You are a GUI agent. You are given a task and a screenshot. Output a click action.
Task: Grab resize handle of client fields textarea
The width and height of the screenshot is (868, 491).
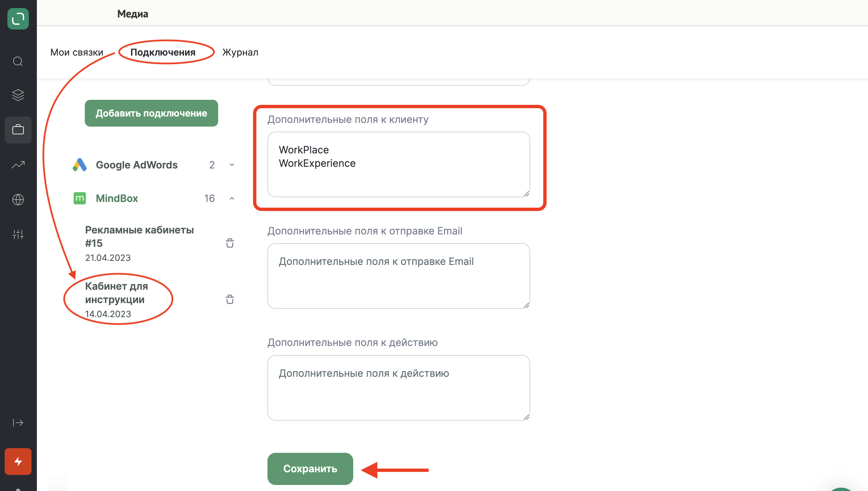526,194
